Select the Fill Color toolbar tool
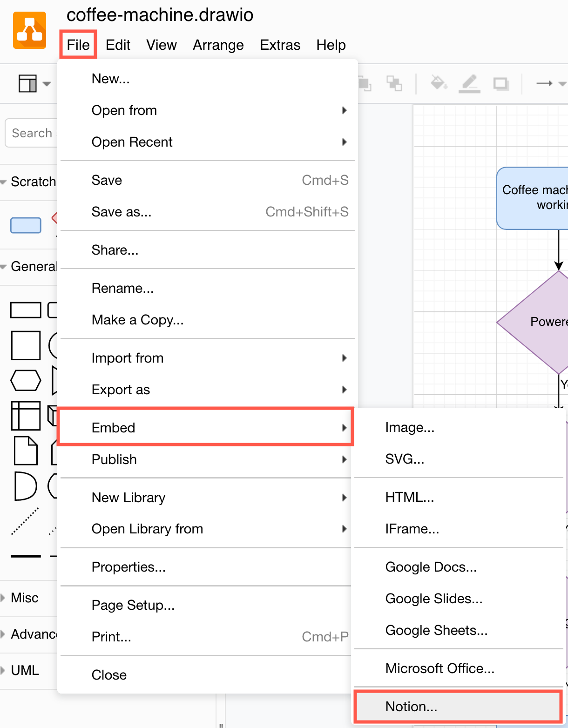This screenshot has width=568, height=728. tap(438, 84)
